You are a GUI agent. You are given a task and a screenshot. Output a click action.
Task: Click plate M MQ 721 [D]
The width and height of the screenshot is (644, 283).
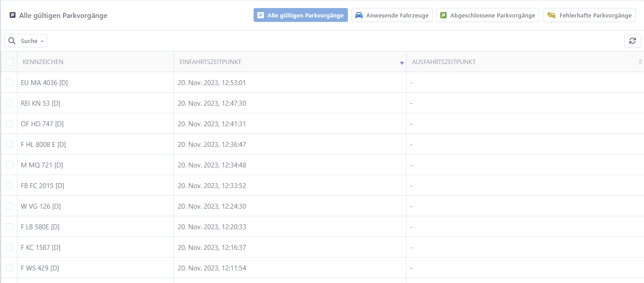(42, 165)
